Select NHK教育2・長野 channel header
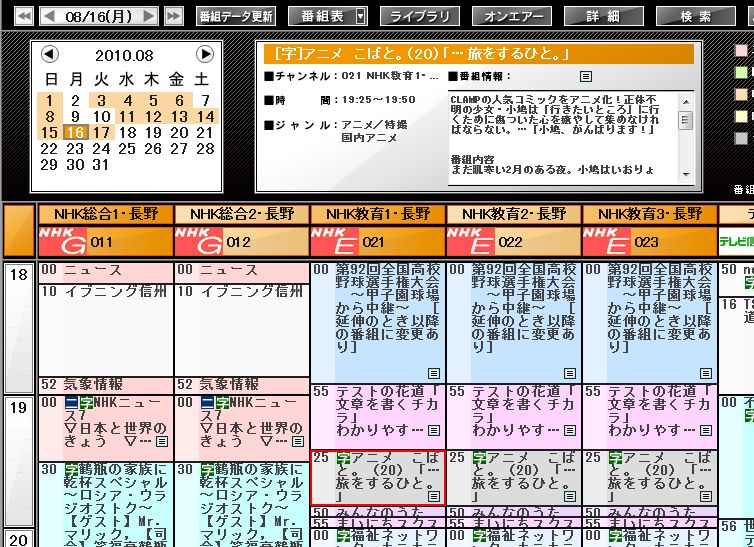The image size is (754, 547). pos(514,214)
